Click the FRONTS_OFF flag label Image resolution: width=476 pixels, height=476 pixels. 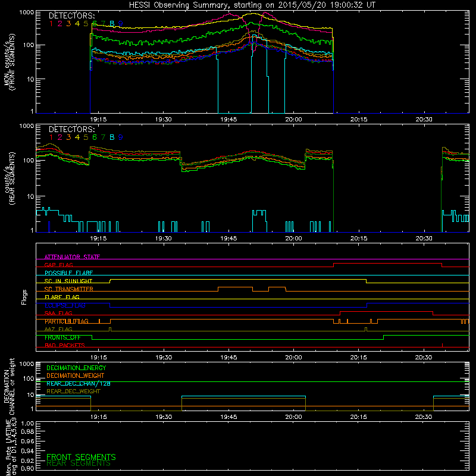click(x=62, y=337)
